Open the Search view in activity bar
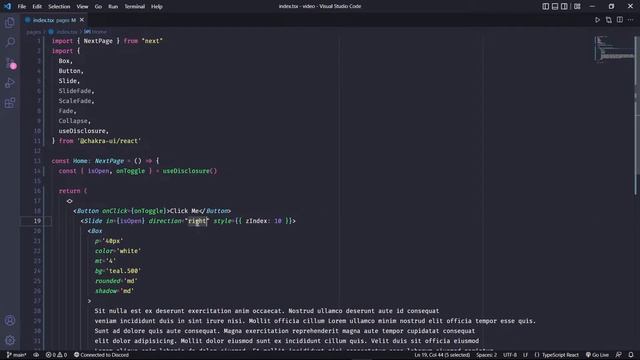 tap(10, 42)
